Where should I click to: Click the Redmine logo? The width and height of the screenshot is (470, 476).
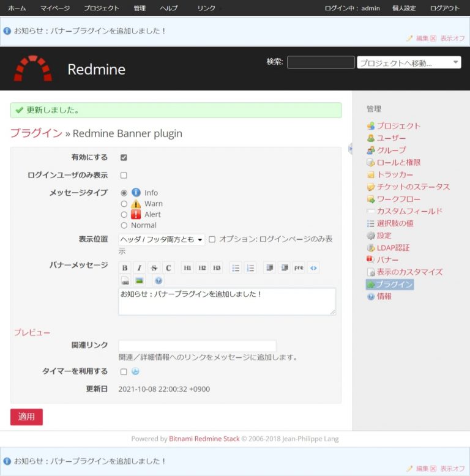tap(33, 69)
